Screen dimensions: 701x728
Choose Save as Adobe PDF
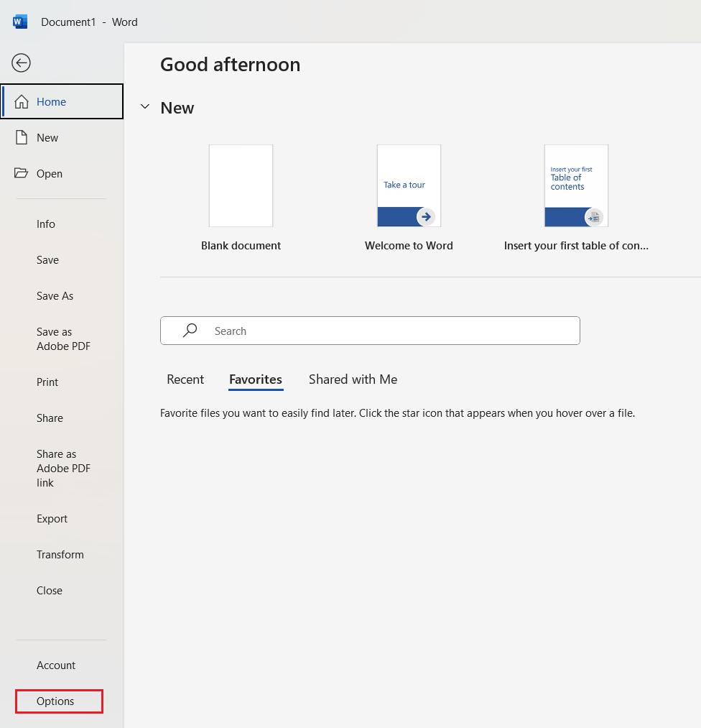pyautogui.click(x=62, y=339)
